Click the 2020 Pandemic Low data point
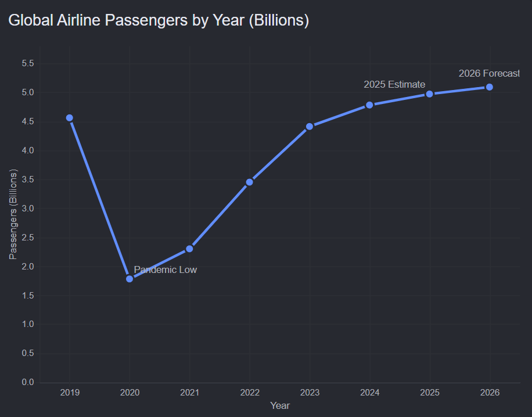 [130, 279]
